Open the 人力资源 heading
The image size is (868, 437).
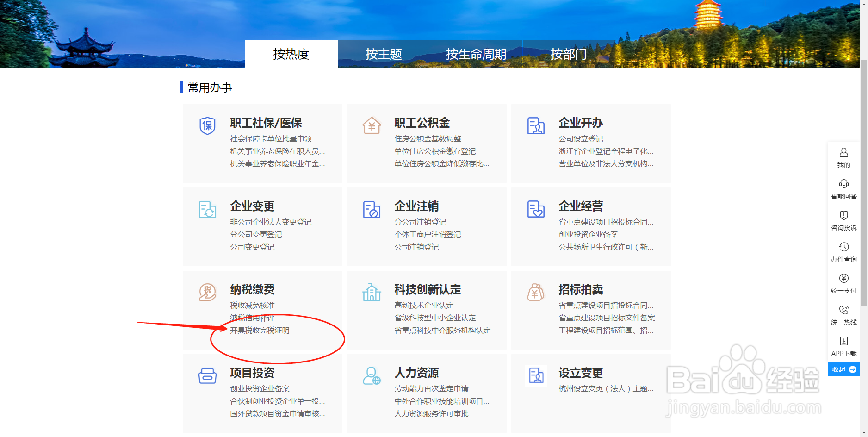(x=416, y=373)
